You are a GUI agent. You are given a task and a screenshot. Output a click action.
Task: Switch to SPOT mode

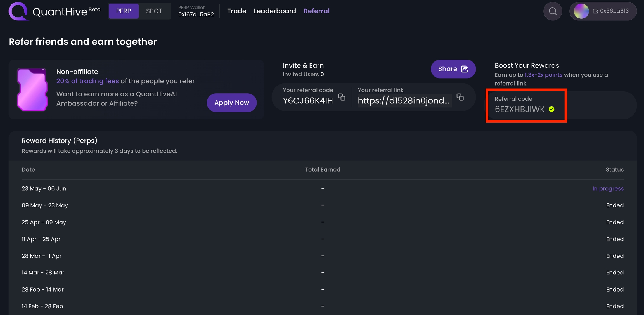click(x=154, y=11)
